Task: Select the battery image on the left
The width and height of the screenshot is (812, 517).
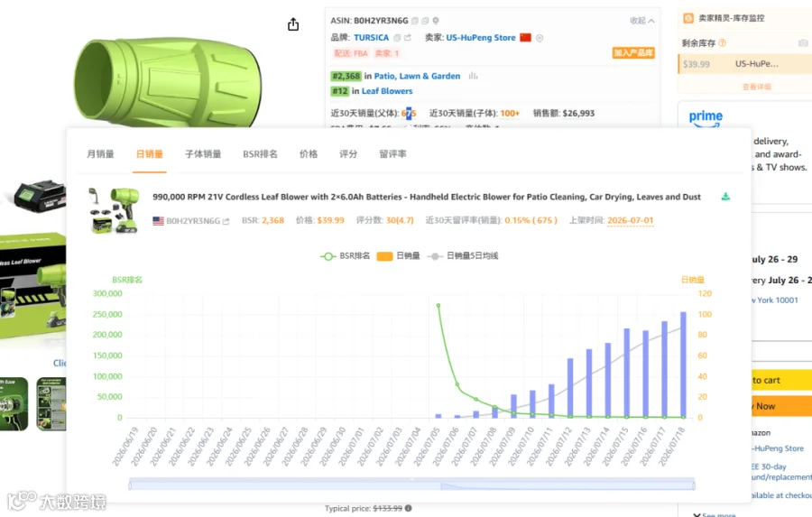Action: (x=39, y=196)
